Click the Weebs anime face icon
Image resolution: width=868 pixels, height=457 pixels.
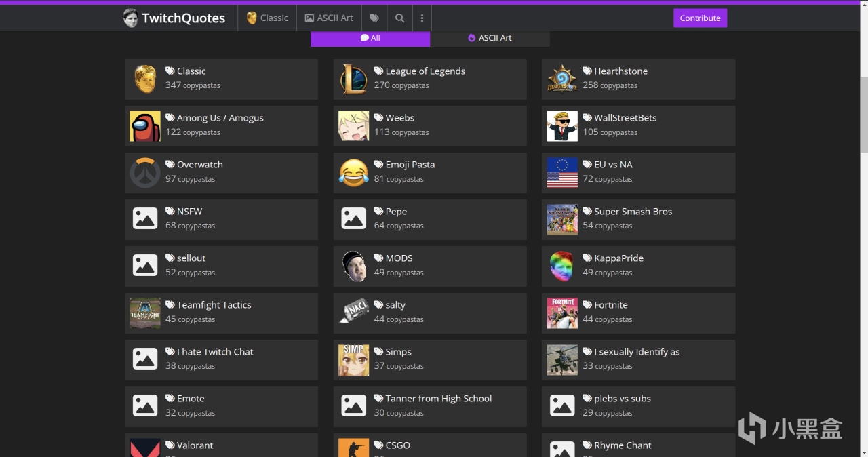click(x=354, y=126)
